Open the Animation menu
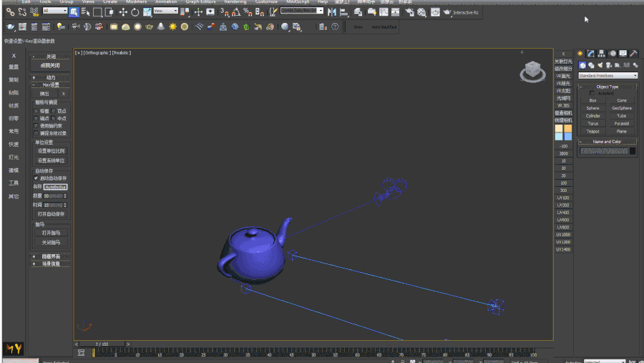Screen dimensions: 644x363 tap(166, 1)
